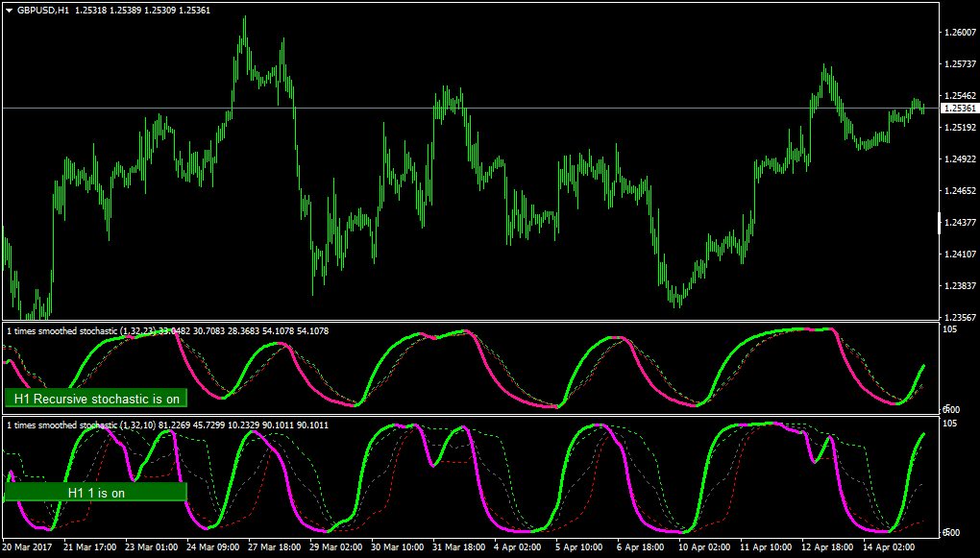Select the GBPUSD,H1 chart title text
Image resolution: width=980 pixels, height=558 pixels.
point(42,10)
